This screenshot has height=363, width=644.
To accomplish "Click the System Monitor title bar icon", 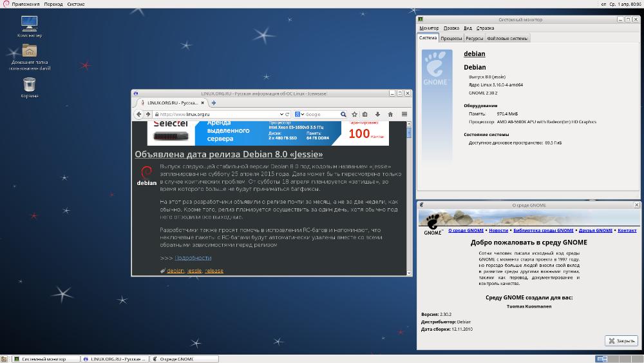I will click(x=421, y=19).
